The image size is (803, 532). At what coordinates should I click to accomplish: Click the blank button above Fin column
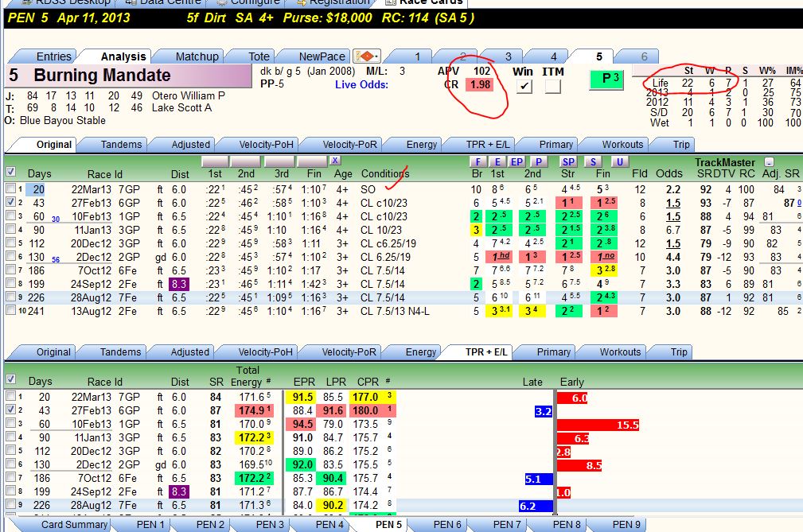pos(312,161)
